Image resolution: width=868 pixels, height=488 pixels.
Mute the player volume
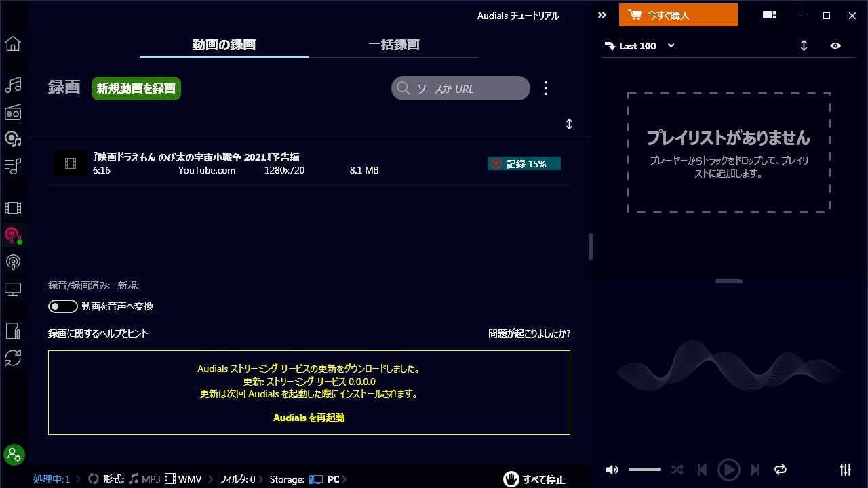pos(612,469)
